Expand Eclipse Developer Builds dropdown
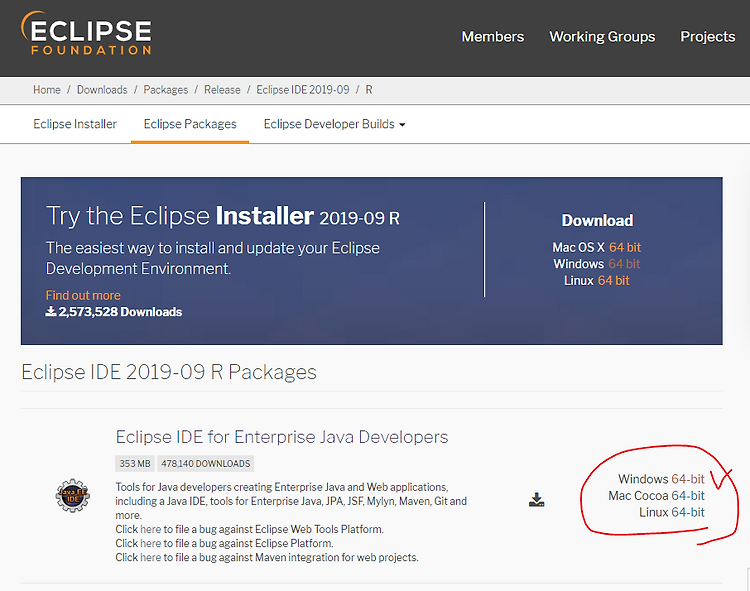 334,124
